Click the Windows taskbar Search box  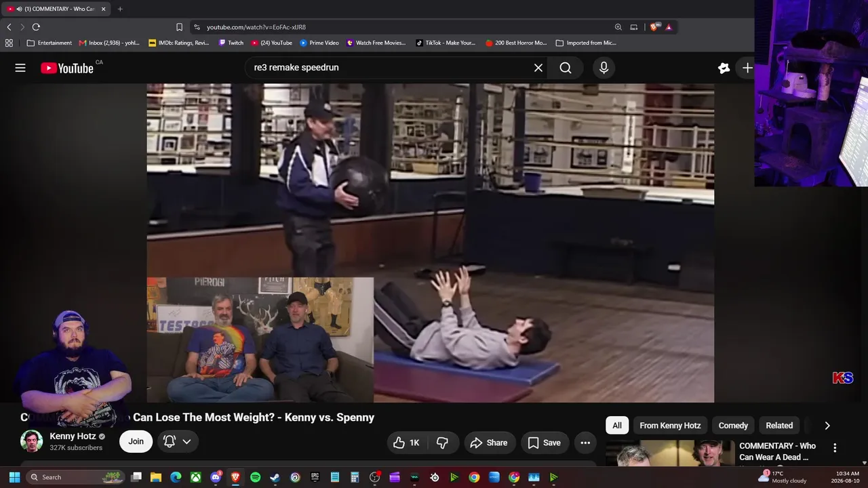[75, 477]
